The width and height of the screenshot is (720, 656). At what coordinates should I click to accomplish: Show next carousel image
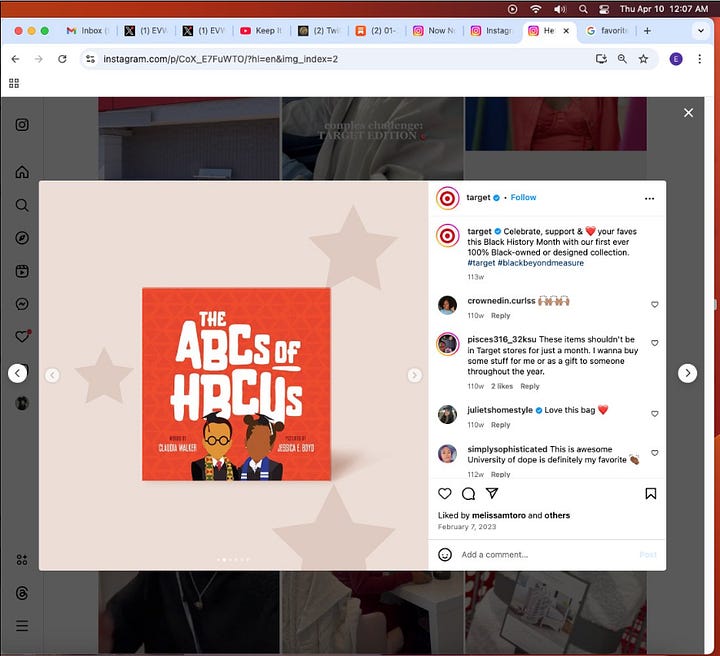point(415,375)
